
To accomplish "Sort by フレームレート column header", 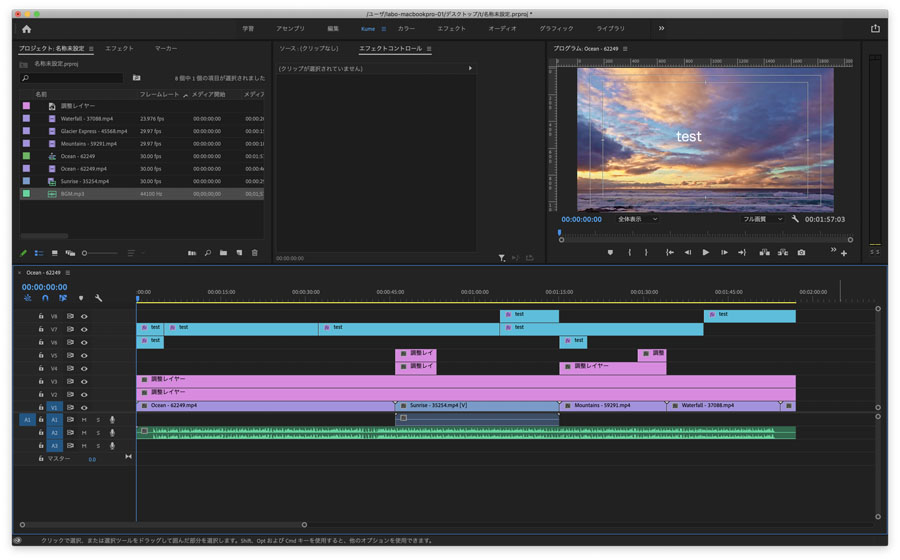I will [x=160, y=95].
